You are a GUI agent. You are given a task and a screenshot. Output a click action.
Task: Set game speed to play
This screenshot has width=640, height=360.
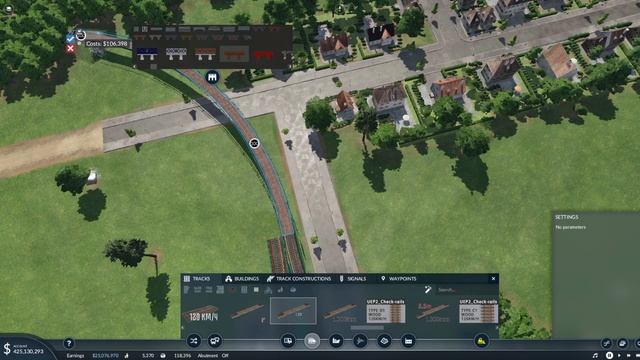tap(620, 356)
